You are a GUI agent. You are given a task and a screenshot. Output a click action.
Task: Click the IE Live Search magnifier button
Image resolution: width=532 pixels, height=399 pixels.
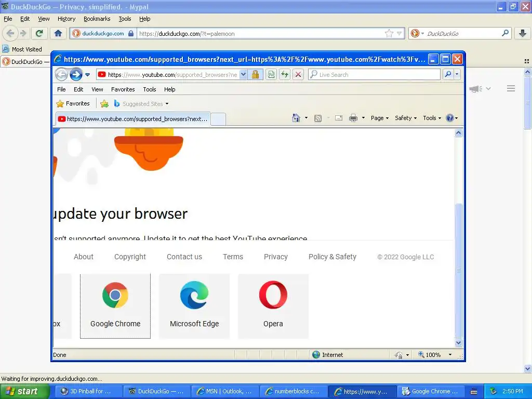click(x=448, y=74)
